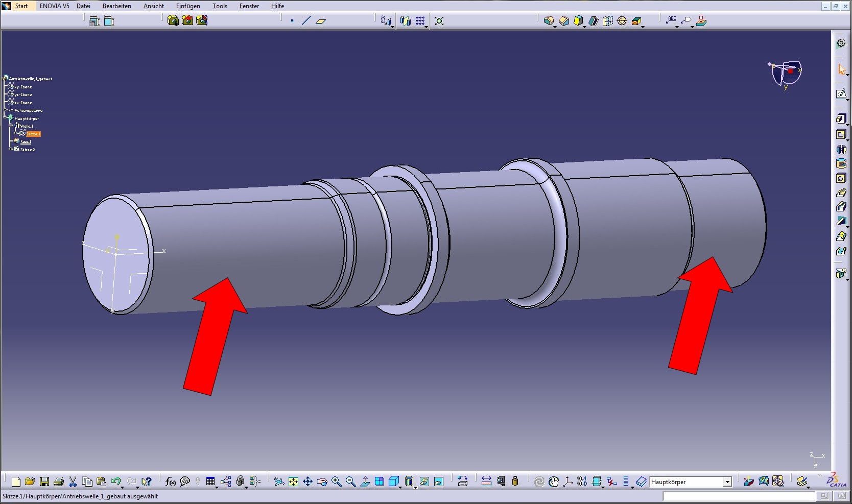The height and width of the screenshot is (504, 852).
Task: Click the Pad tool on the right toolbar
Action: point(841,119)
